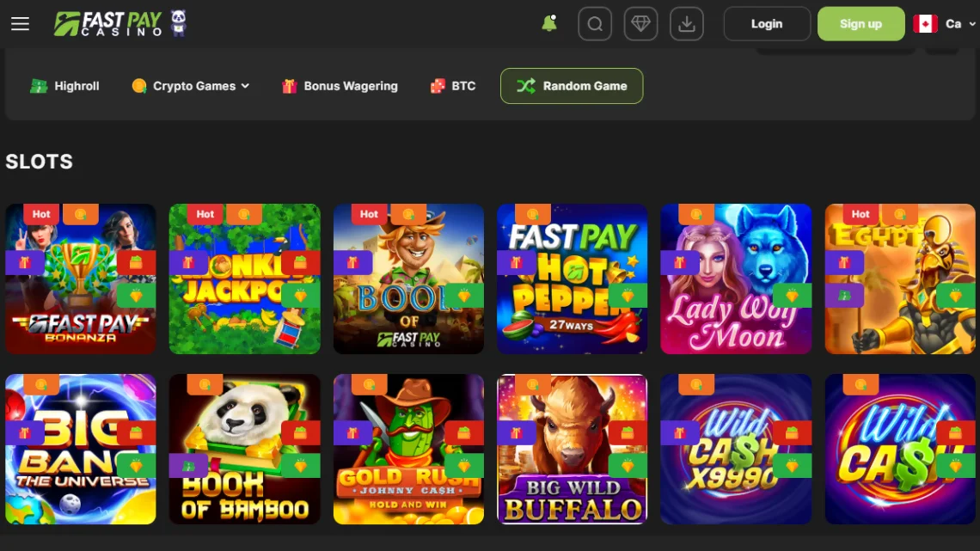Click orange coin badge on Book of Bamboo

(205, 384)
